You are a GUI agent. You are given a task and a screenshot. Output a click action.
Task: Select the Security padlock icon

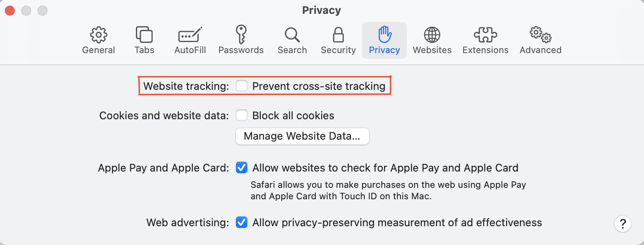(x=338, y=35)
